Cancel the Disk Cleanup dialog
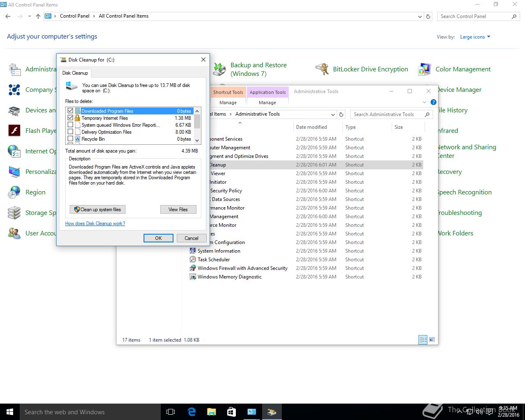The width and height of the screenshot is (525, 420). pos(192,238)
